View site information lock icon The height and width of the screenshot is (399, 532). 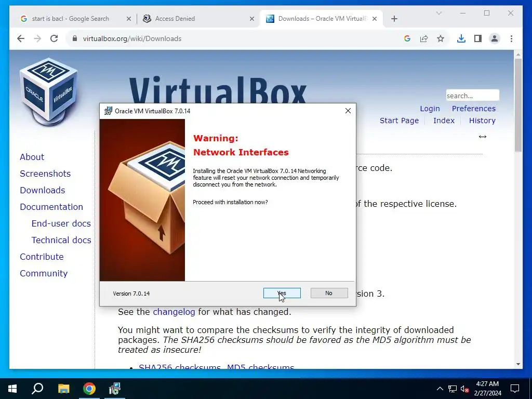pos(75,38)
